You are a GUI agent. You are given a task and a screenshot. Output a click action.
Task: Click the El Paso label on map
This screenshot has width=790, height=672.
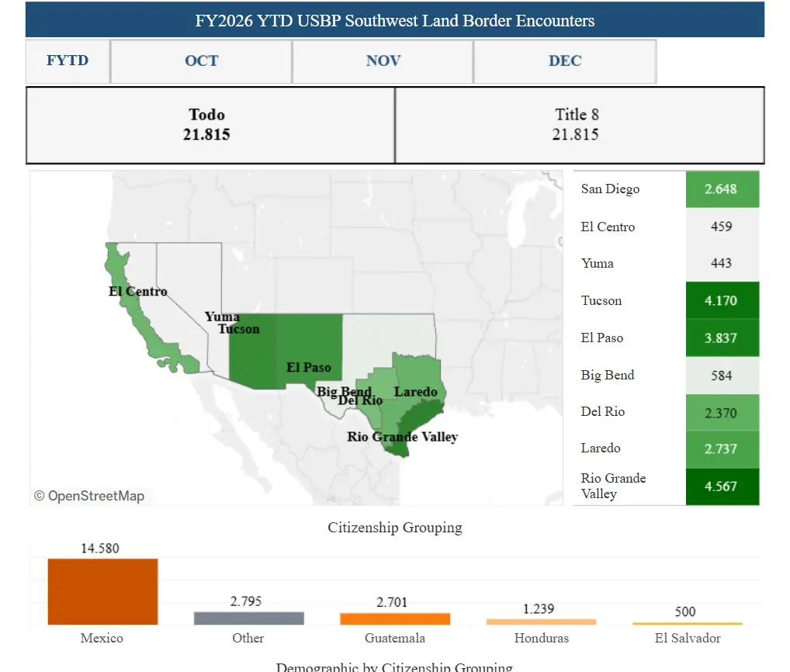pos(308,367)
